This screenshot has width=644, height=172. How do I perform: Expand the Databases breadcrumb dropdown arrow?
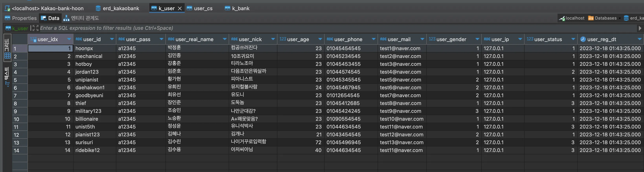(x=620, y=18)
